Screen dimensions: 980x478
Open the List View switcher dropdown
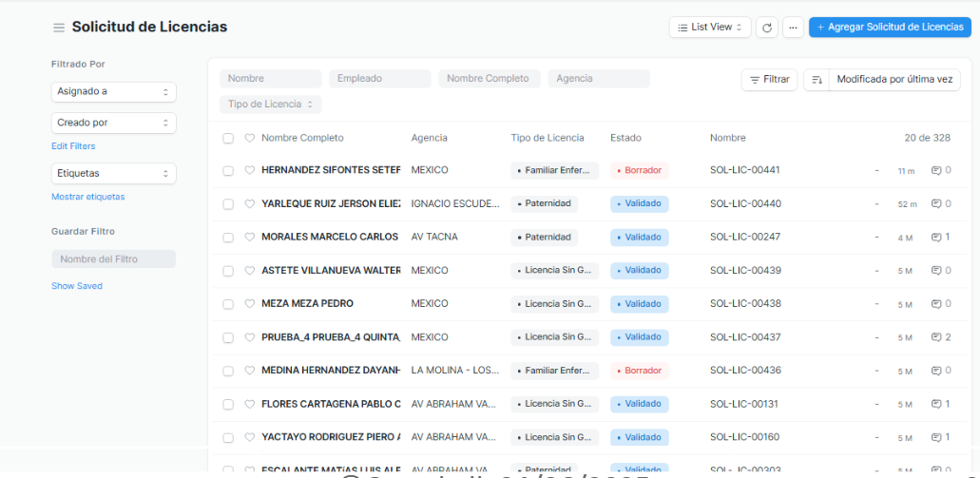(709, 28)
